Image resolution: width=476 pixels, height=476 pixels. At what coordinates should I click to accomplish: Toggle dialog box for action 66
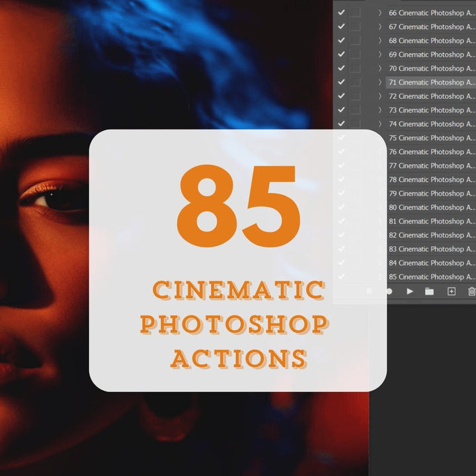356,13
